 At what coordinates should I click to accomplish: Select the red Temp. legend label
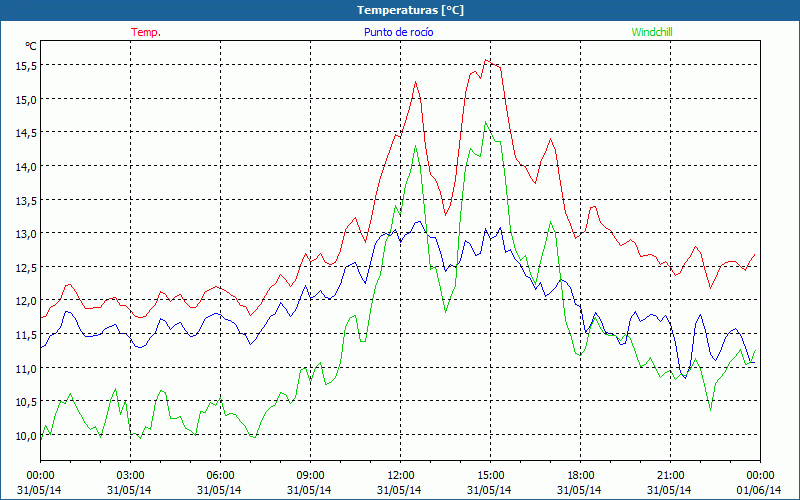pyautogui.click(x=146, y=32)
